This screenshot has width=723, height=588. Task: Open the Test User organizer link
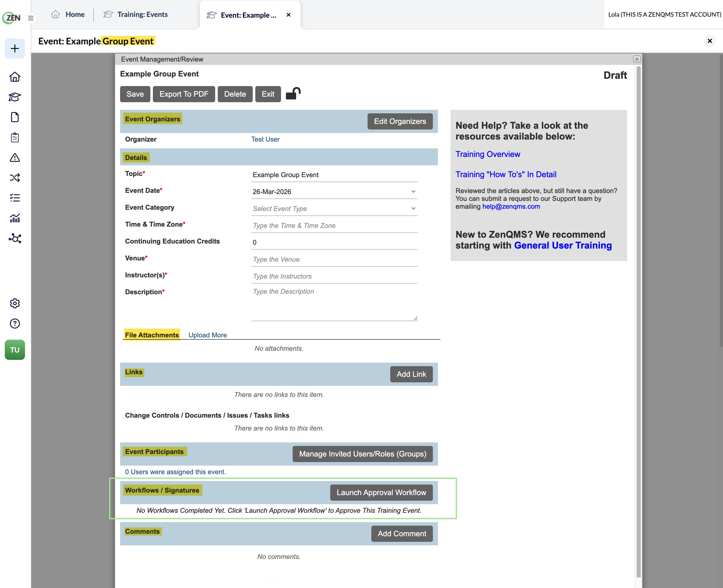(x=265, y=139)
